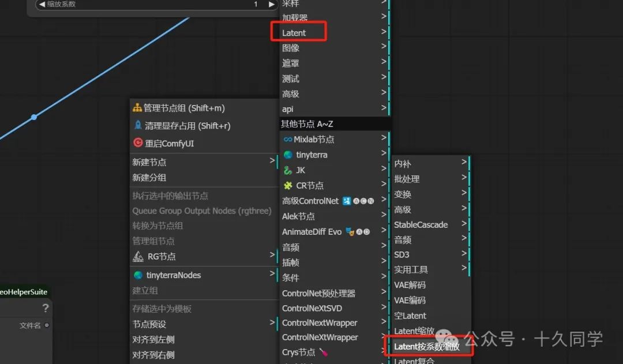Open the 变换 Latent submenu
The width and height of the screenshot is (623, 364).
coord(431,194)
